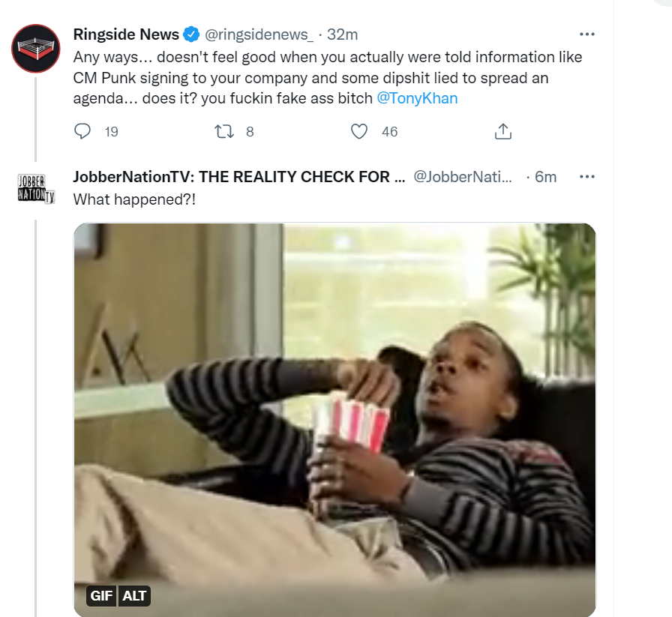
Task: Open the @JobberNati... handle
Action: click(x=463, y=176)
